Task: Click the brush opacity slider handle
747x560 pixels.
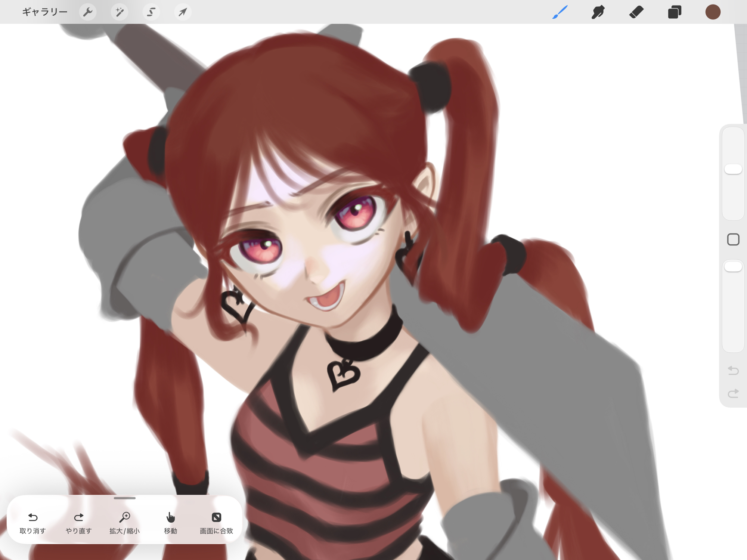Action: pos(733,267)
